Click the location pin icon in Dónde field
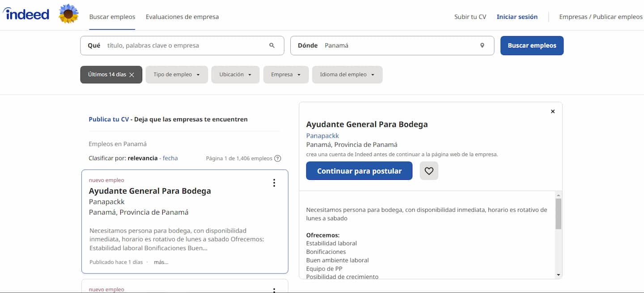 pyautogui.click(x=482, y=46)
